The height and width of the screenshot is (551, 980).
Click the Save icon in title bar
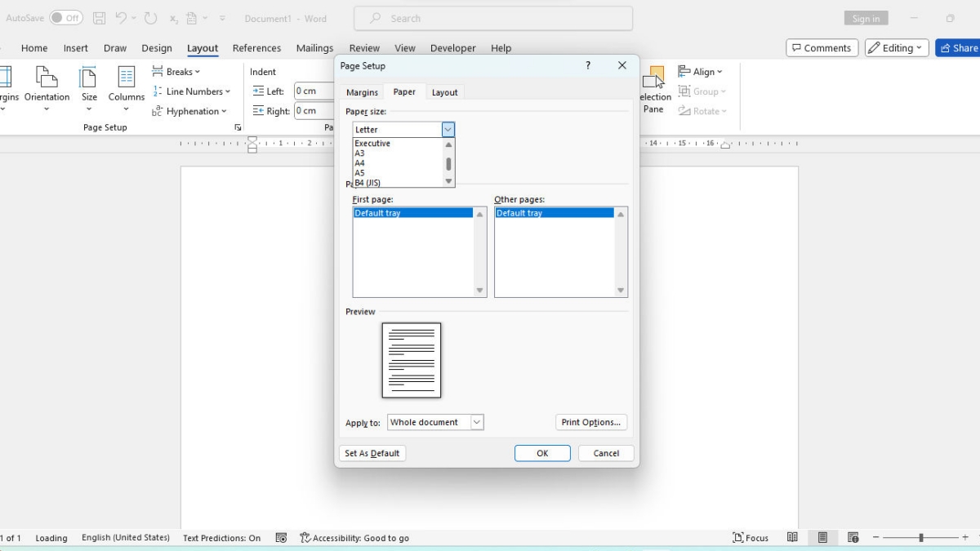(99, 18)
